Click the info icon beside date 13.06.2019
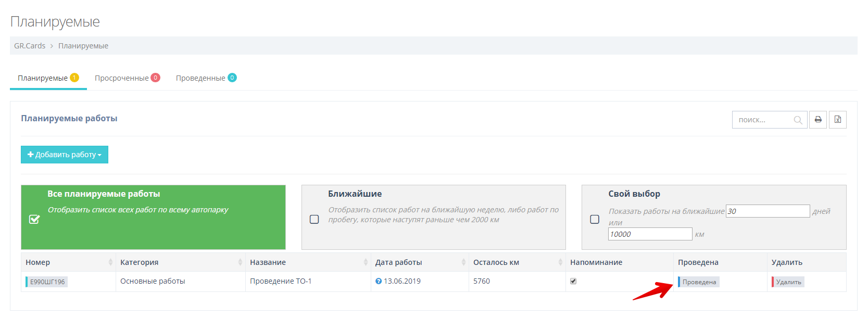Screen dimensions: 868x318 pos(379,282)
